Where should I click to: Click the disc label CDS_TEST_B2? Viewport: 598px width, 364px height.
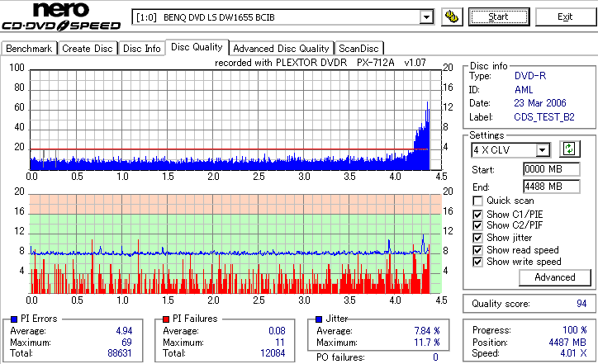click(x=544, y=117)
